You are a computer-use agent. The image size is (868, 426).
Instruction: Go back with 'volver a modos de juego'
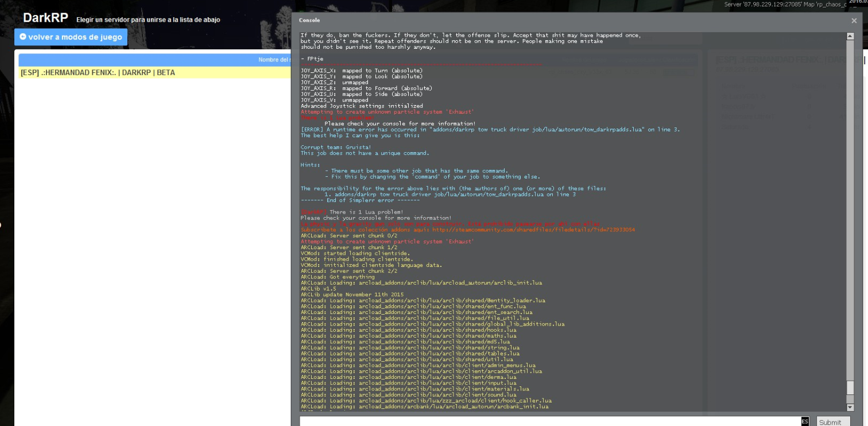[71, 37]
